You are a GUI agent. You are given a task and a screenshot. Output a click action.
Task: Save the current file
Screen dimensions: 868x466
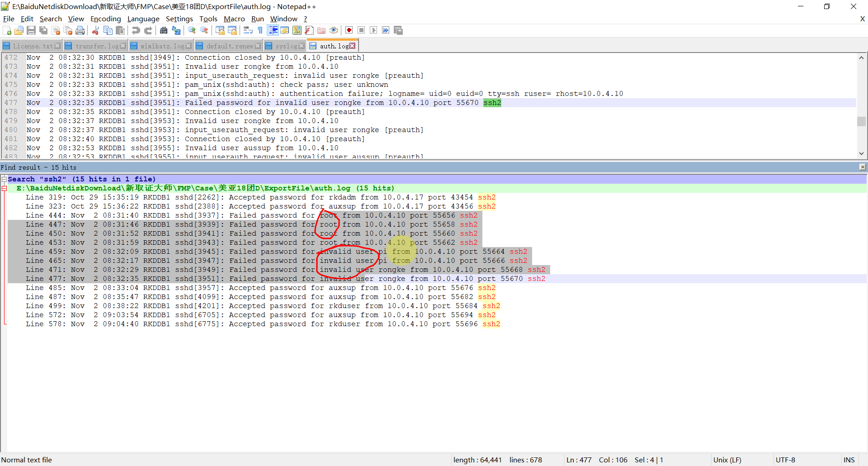31,30
